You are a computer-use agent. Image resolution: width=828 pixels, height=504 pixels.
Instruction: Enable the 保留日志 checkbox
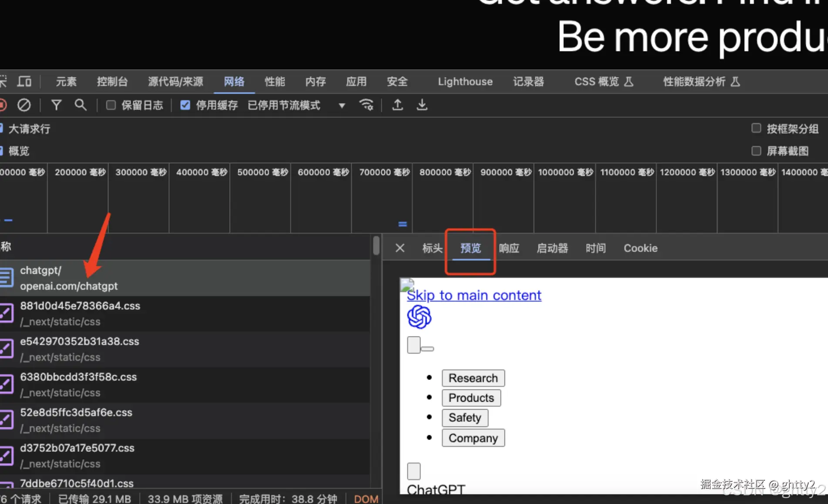(111, 105)
